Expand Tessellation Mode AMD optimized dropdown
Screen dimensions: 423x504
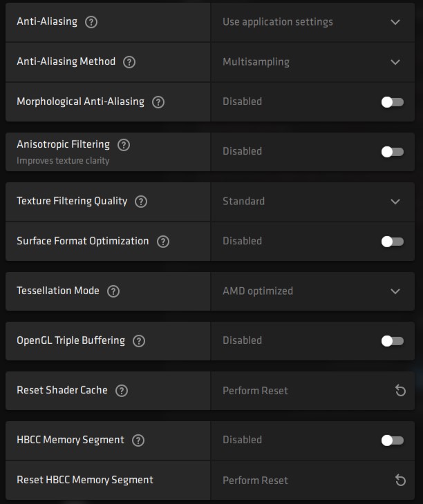coord(312,291)
